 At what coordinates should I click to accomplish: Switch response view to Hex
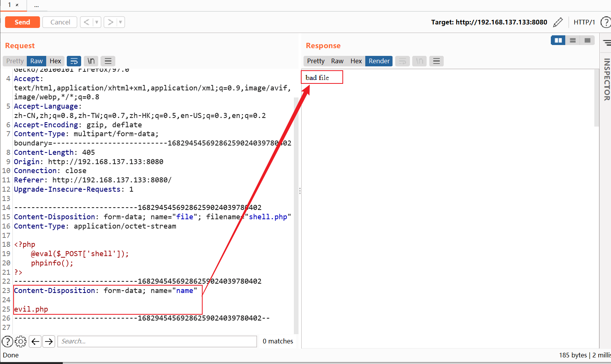point(356,61)
